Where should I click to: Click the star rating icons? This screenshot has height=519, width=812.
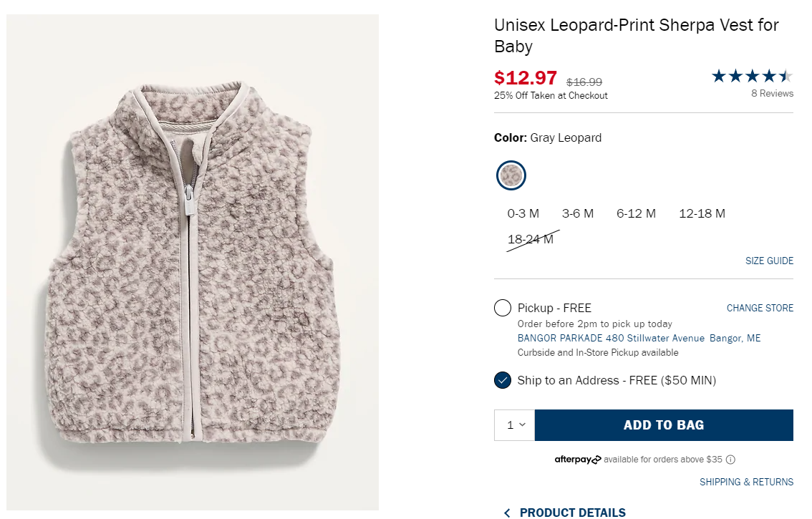tap(752, 76)
